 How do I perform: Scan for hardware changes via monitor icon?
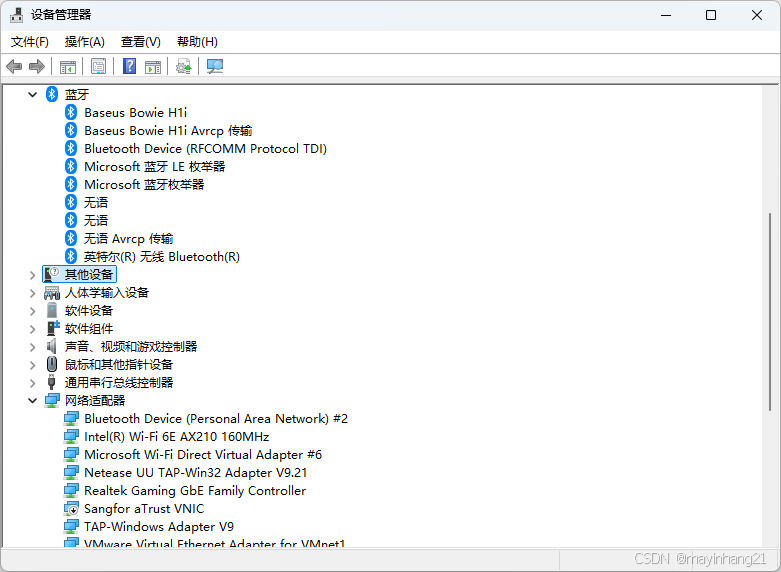[215, 66]
